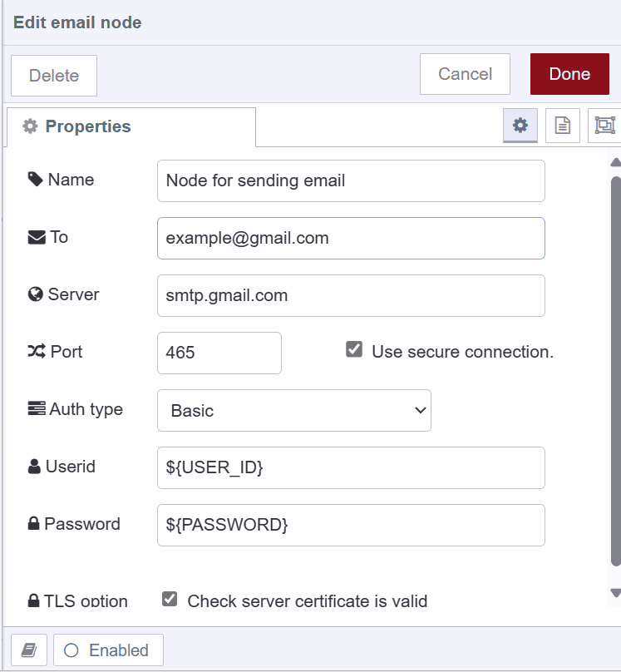This screenshot has height=672, width=621.
Task: Confirm changes with the Done button
Action: point(569,74)
